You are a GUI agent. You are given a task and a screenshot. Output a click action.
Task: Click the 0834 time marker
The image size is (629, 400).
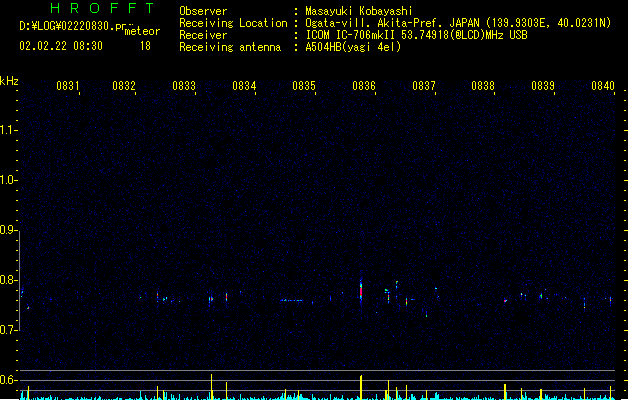(244, 85)
